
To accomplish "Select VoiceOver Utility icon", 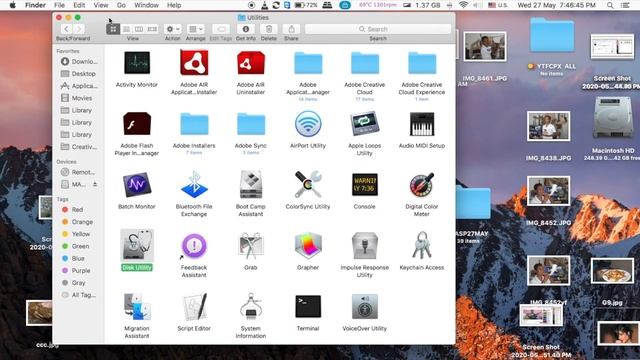I will 364,307.
